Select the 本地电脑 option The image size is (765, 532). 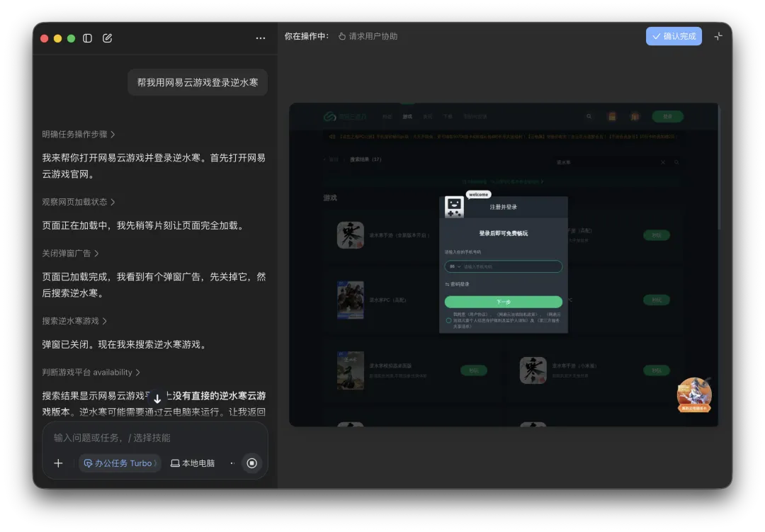tap(193, 463)
